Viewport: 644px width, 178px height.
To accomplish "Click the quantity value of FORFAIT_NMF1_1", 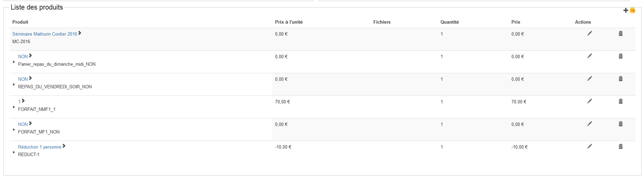I will coord(442,102).
